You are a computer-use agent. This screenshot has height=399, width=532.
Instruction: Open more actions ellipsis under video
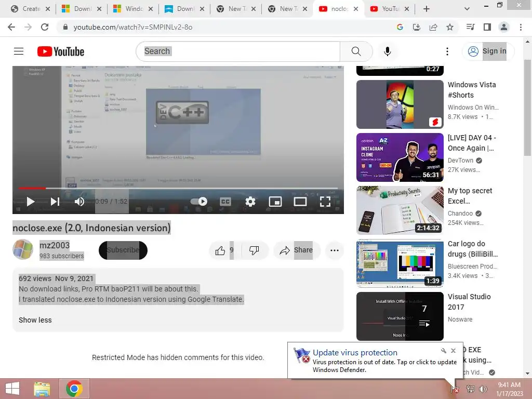click(335, 250)
